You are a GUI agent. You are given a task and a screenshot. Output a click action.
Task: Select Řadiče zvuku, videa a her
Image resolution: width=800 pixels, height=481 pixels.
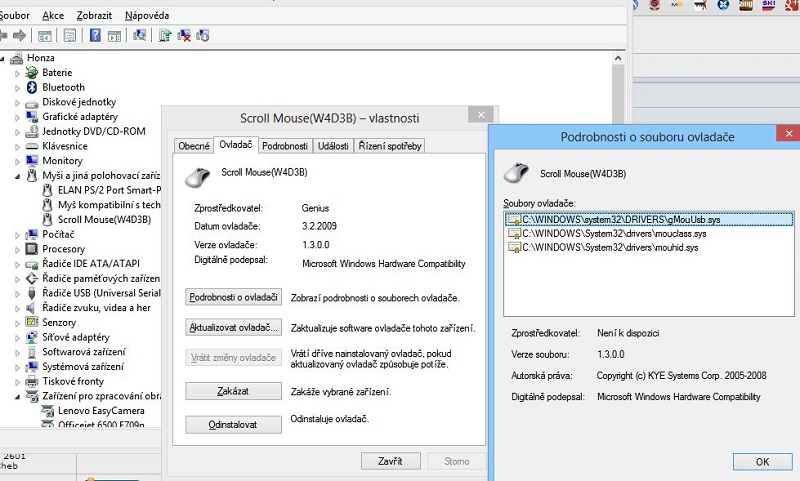[x=96, y=308]
